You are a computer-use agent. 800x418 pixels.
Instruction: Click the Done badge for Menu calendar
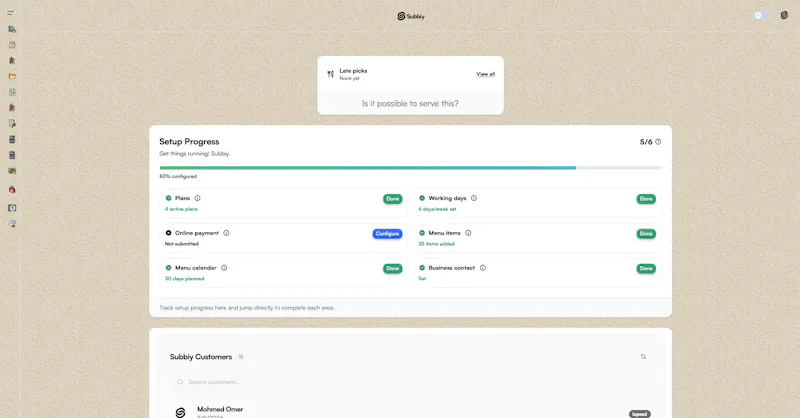pos(392,268)
